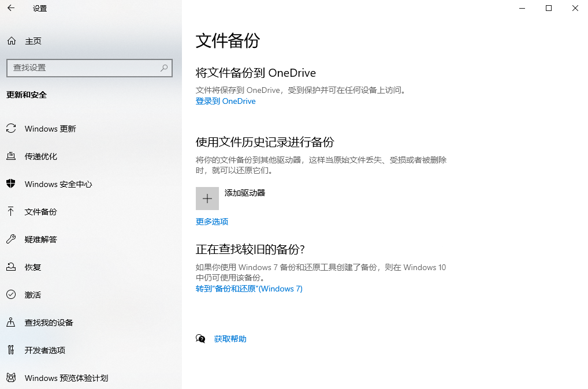Open 查找我的设备 via its icon

(10, 323)
